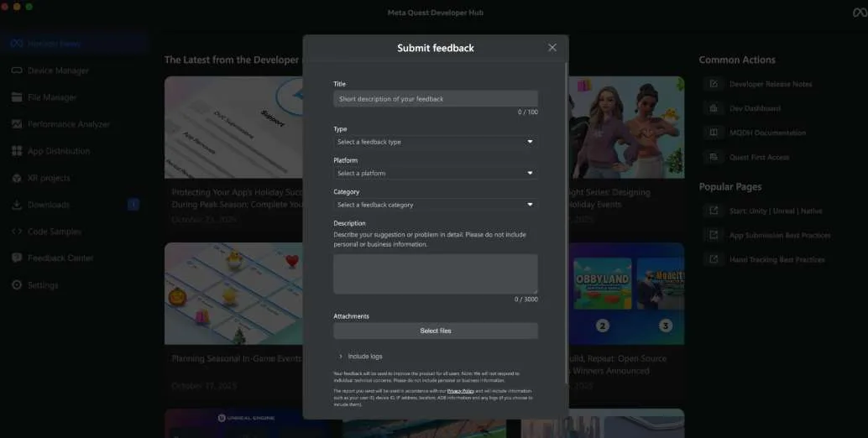868x438 pixels.
Task: Open the Settings label in sidebar
Action: 43,284
